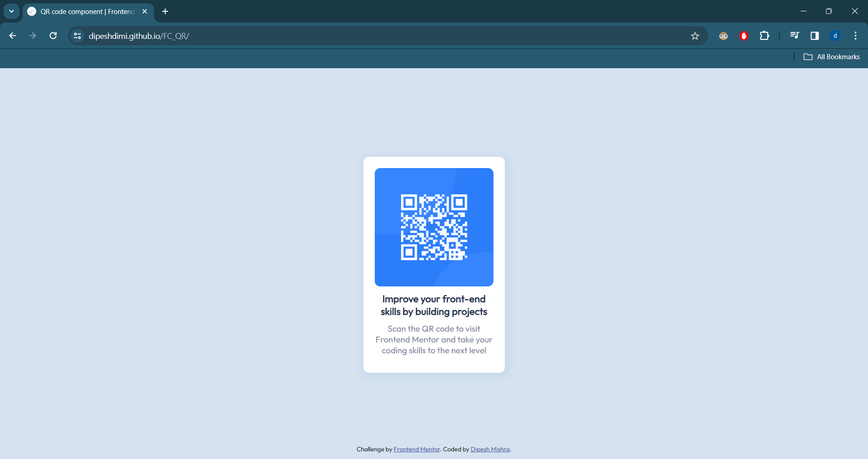Close the QR code component tab
Viewport: 868px width, 459px height.
tap(145, 11)
